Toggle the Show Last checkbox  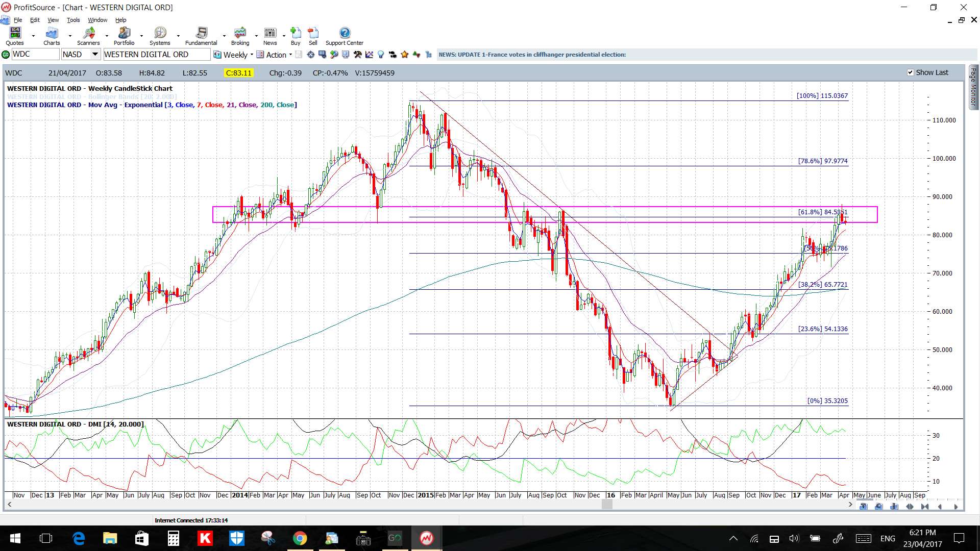click(910, 72)
